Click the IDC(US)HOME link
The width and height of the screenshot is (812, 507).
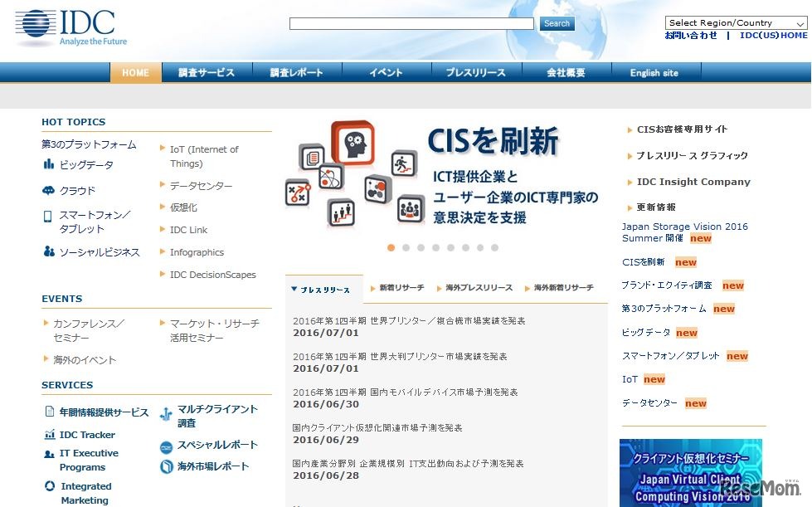click(774, 35)
